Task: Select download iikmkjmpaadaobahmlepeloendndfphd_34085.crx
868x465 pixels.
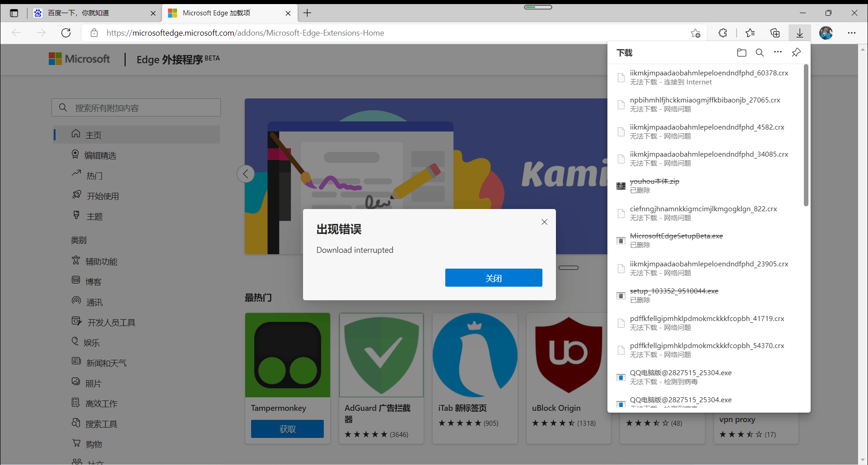Action: [x=706, y=158]
